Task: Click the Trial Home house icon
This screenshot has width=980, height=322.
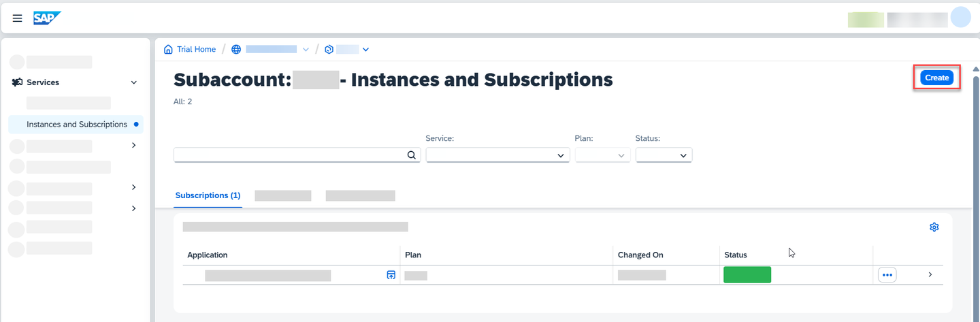Action: pyautogui.click(x=168, y=49)
